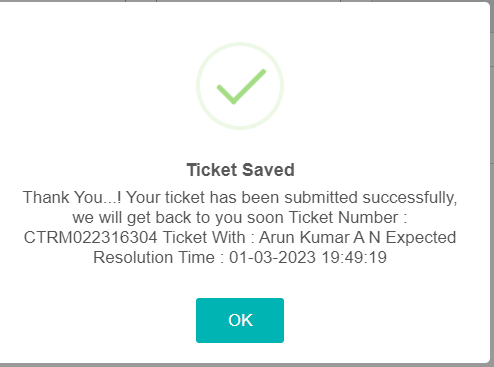This screenshot has width=494, height=367.
Task: Click the name Arun Kumar A N
Action: point(320,238)
